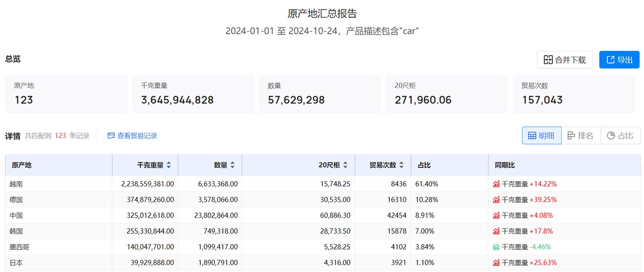This screenshot has width=644, height=272.
Task: Click the -4.46% year-over-year value
Action: click(x=540, y=247)
